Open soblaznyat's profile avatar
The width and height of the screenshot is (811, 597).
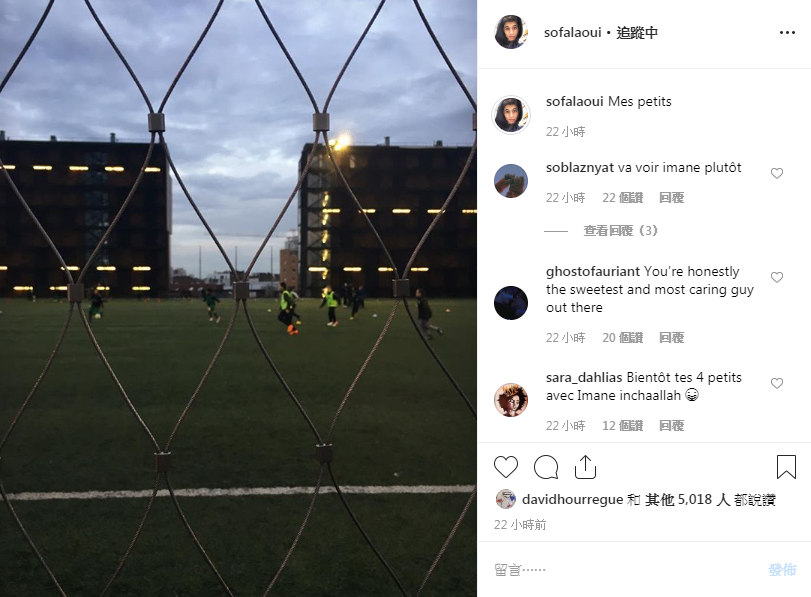point(511,181)
